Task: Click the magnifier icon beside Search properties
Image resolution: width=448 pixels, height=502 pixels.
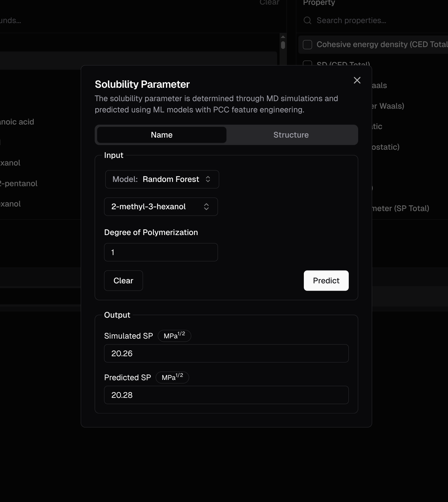Action: point(307,20)
